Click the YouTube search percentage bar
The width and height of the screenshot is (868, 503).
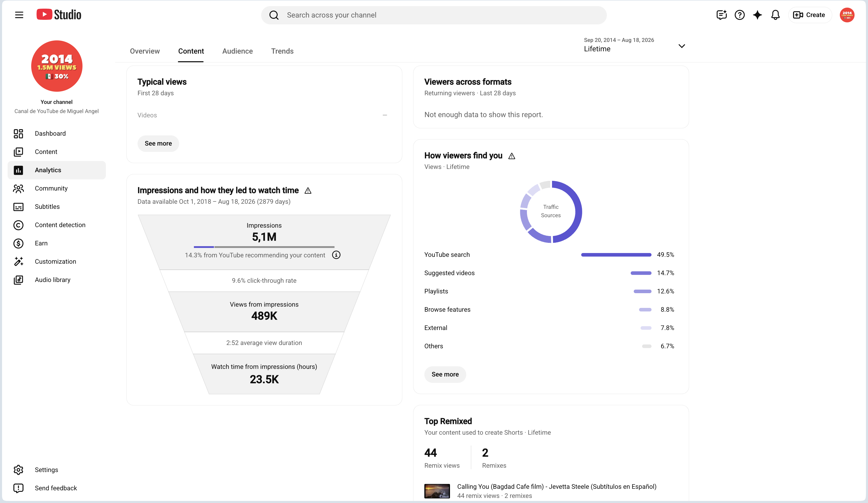(616, 255)
